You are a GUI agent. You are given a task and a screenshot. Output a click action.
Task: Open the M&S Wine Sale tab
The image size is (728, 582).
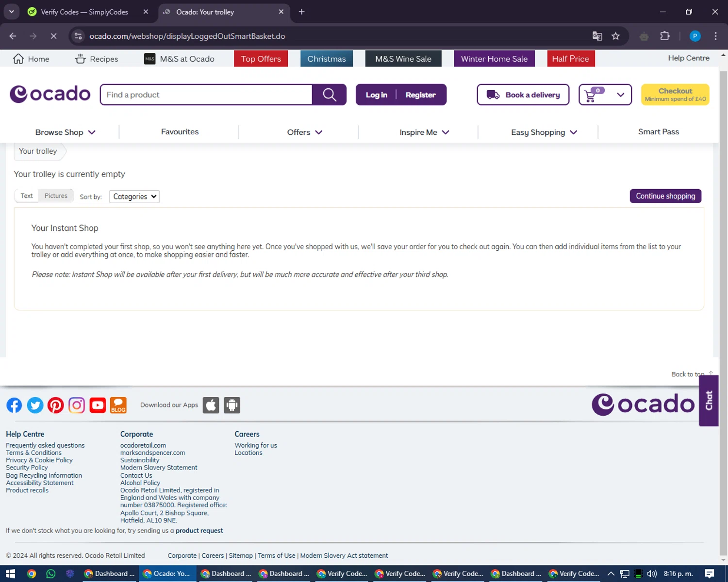pyautogui.click(x=403, y=59)
